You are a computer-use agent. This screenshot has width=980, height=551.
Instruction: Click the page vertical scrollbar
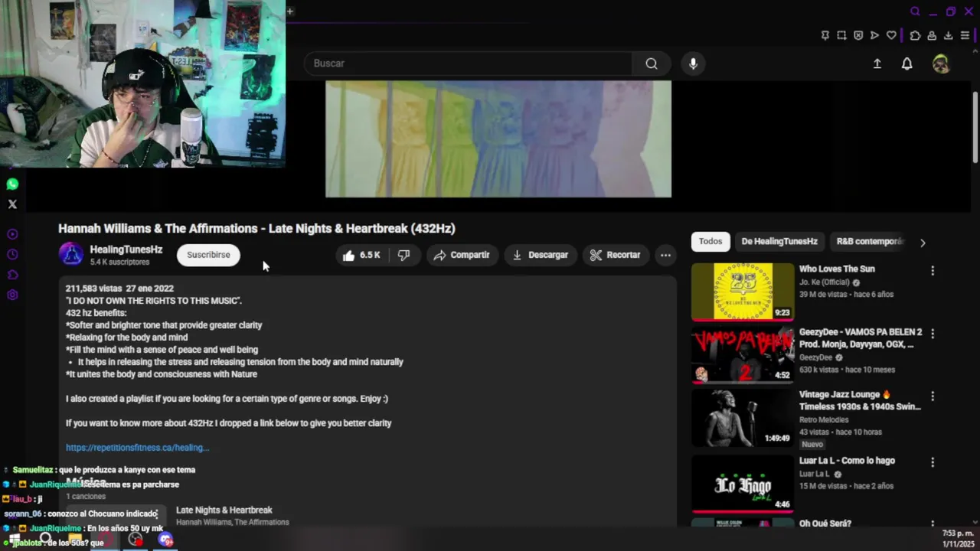pyautogui.click(x=975, y=126)
